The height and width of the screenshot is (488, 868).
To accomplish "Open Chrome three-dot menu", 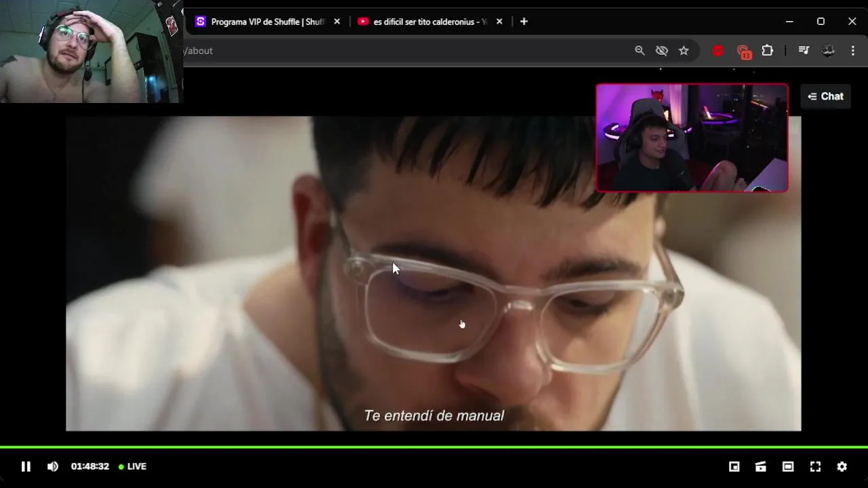I will 853,51.
